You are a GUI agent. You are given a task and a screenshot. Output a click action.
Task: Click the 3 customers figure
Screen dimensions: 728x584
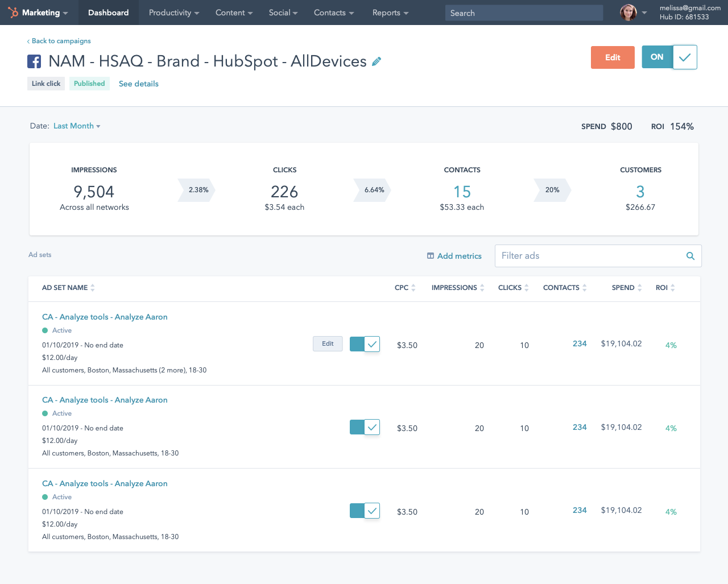[x=640, y=192]
